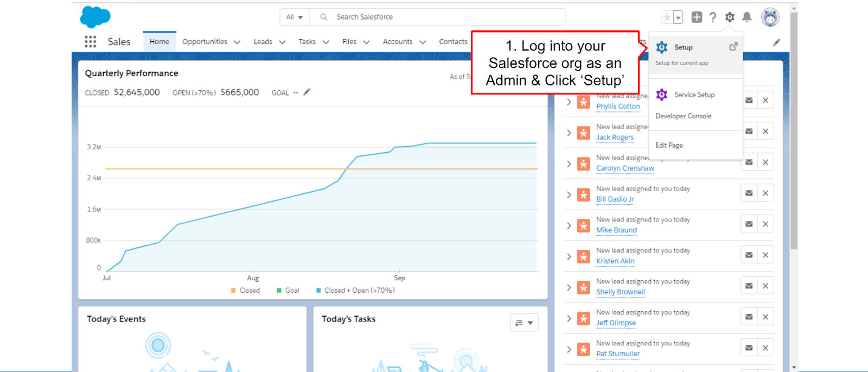Click the page vertical scrollbar thumb

tap(794, 130)
